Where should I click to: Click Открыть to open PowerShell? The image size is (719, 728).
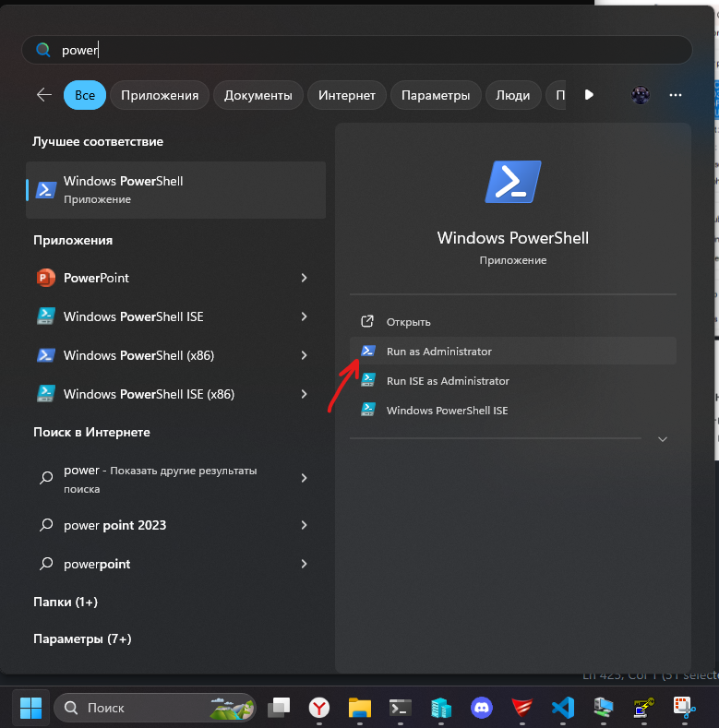pos(513,322)
